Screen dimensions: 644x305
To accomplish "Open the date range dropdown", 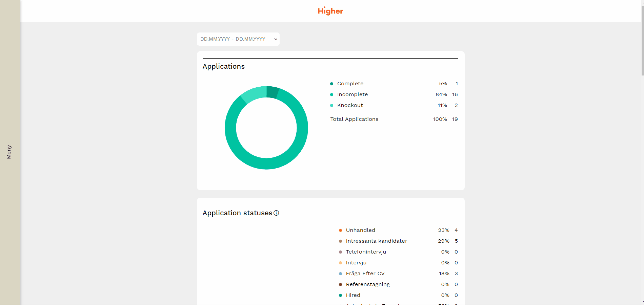I will 238,39.
